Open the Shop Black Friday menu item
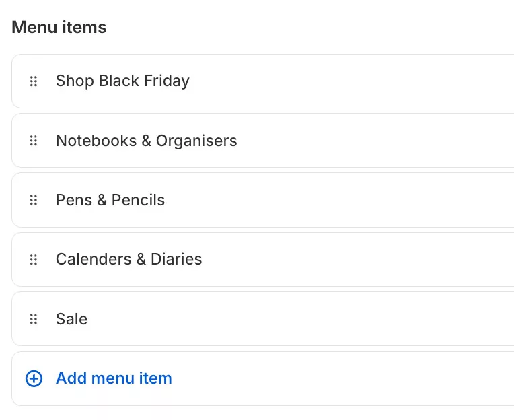Viewport: 514px width, 420px height. 122,81
